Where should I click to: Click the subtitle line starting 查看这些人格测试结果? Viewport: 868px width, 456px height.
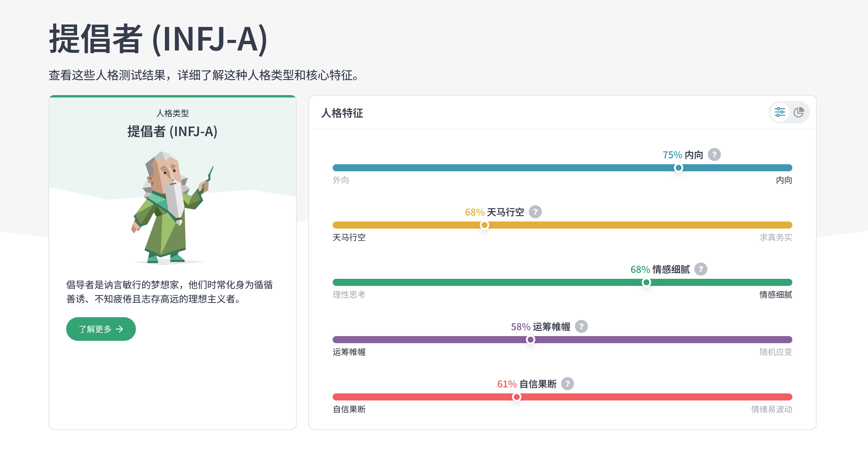(x=204, y=75)
